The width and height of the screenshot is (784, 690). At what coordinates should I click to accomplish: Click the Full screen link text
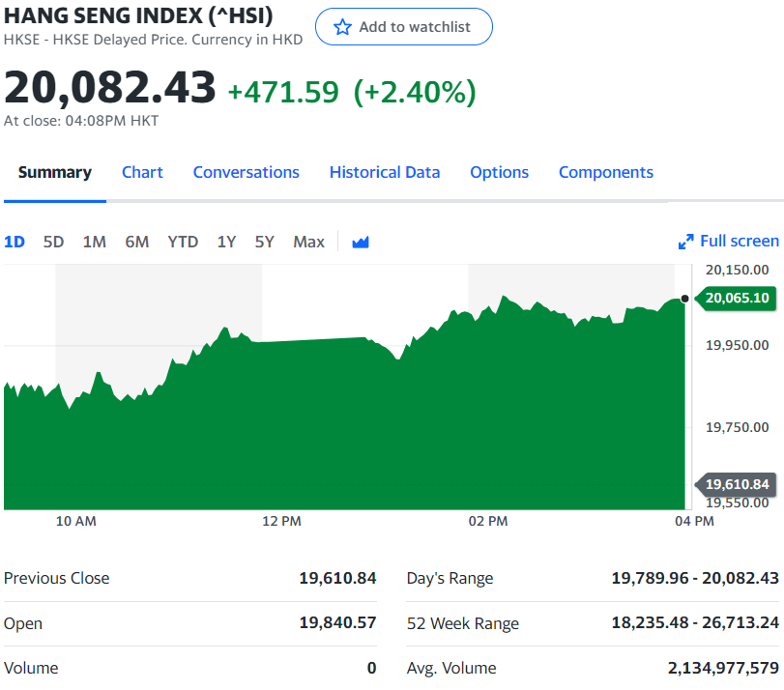click(740, 241)
